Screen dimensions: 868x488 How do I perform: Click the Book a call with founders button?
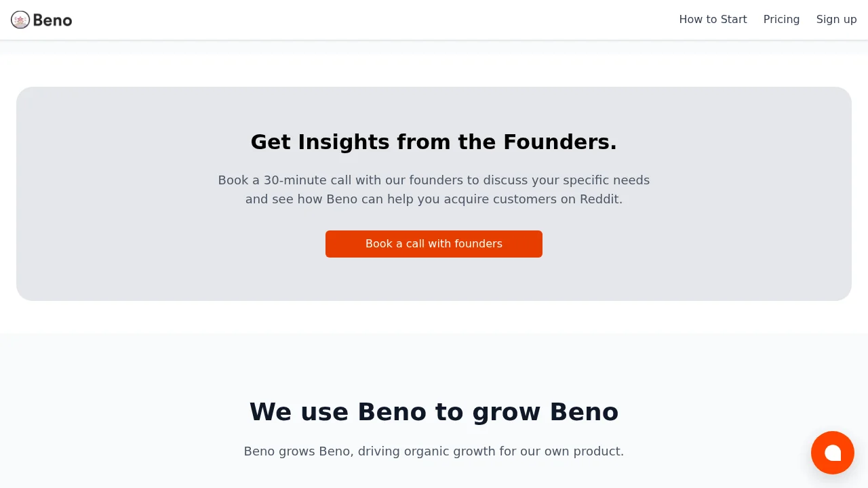(433, 243)
